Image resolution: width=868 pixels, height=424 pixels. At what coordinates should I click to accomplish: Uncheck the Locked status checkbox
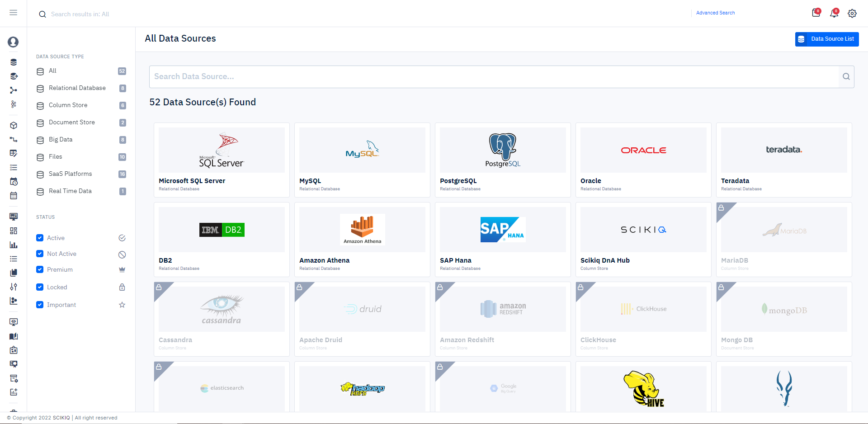[40, 287]
